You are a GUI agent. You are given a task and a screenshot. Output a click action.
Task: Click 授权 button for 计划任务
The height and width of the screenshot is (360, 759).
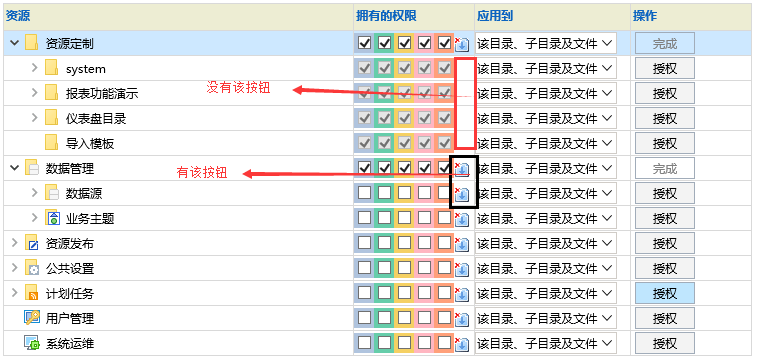tap(665, 293)
